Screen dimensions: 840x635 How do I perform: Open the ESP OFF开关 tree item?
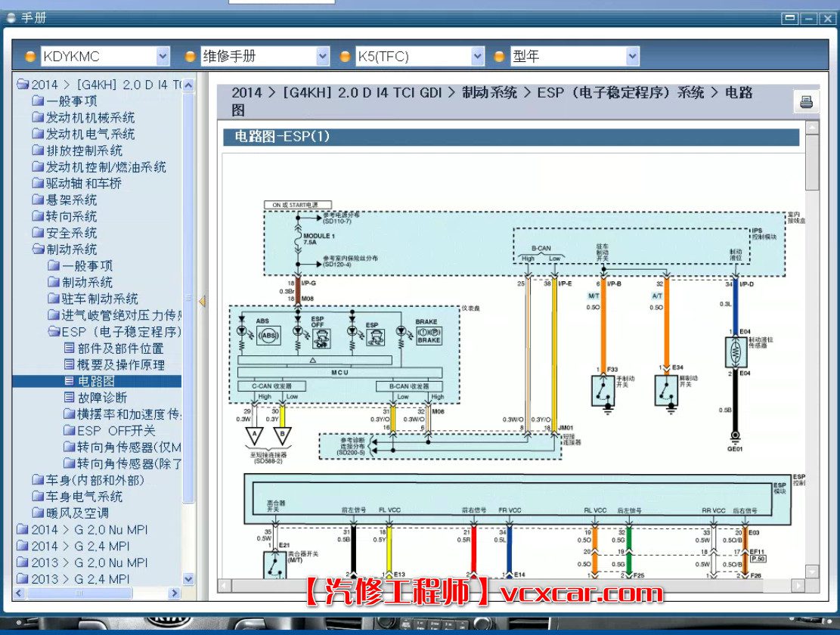click(116, 431)
